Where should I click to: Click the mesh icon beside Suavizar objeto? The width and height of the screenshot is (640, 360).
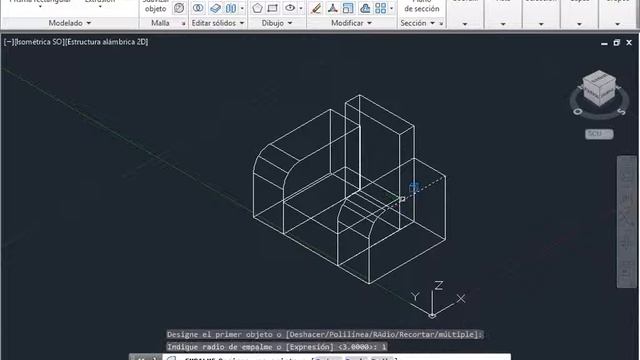click(179, 8)
